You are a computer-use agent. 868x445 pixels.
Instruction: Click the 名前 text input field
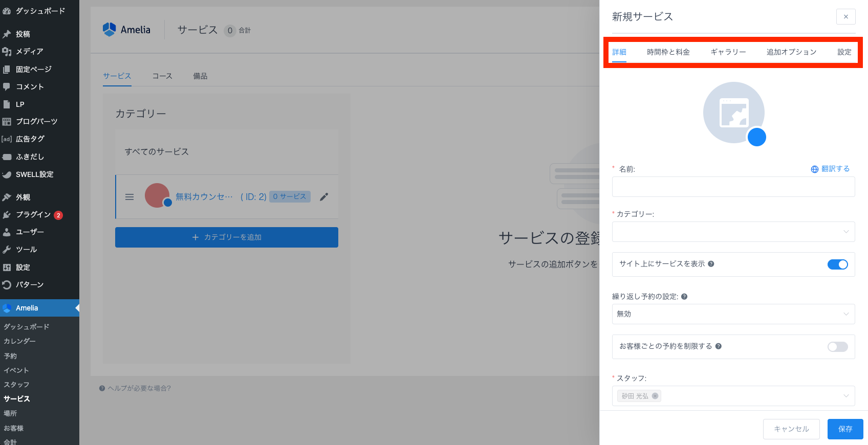pos(733,187)
